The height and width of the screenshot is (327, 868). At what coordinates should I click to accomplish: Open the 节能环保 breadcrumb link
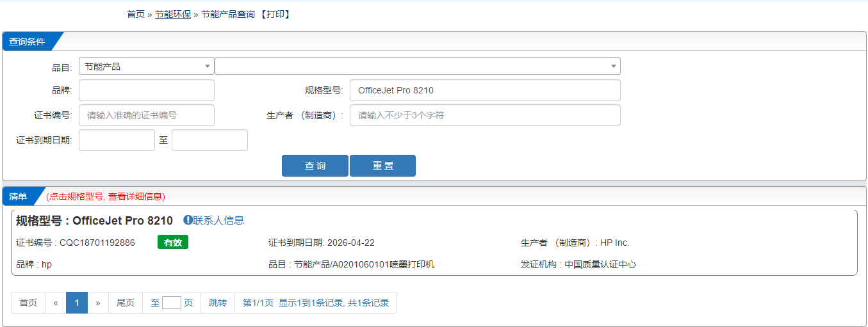coord(173,14)
